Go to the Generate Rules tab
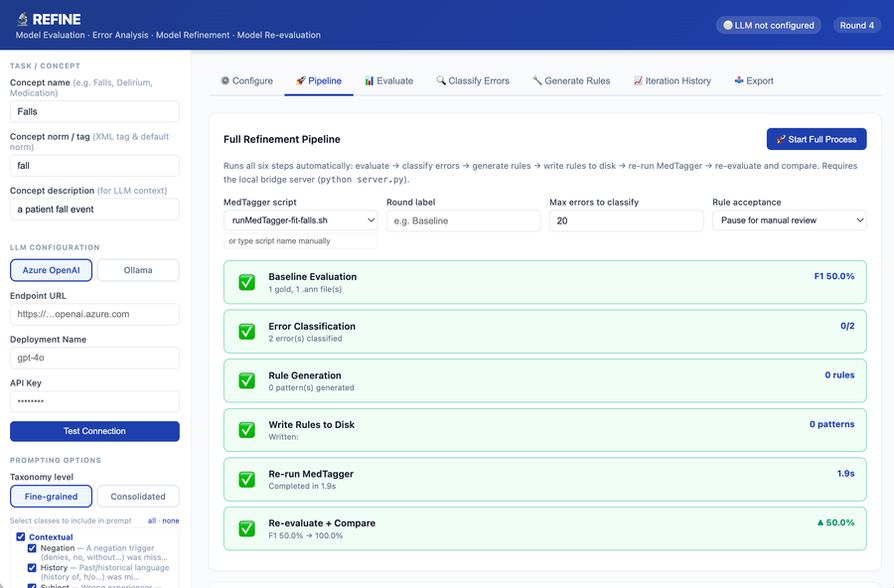 (x=571, y=81)
